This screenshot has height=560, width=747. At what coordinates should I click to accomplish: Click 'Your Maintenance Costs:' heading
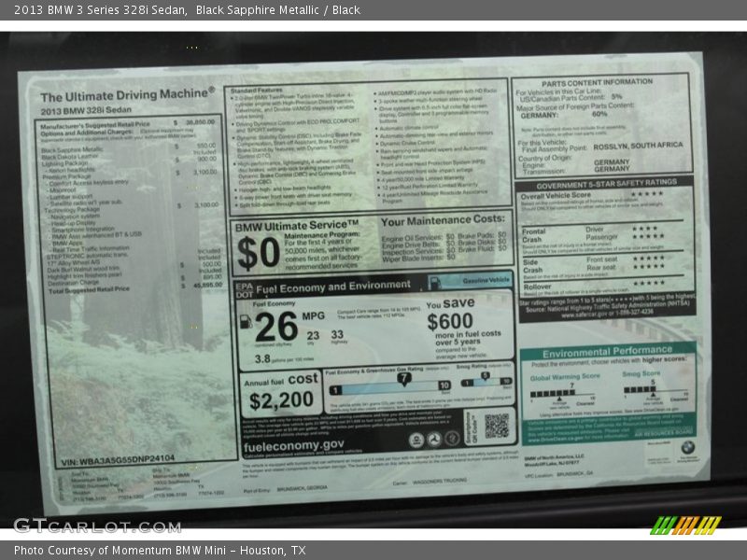(443, 220)
